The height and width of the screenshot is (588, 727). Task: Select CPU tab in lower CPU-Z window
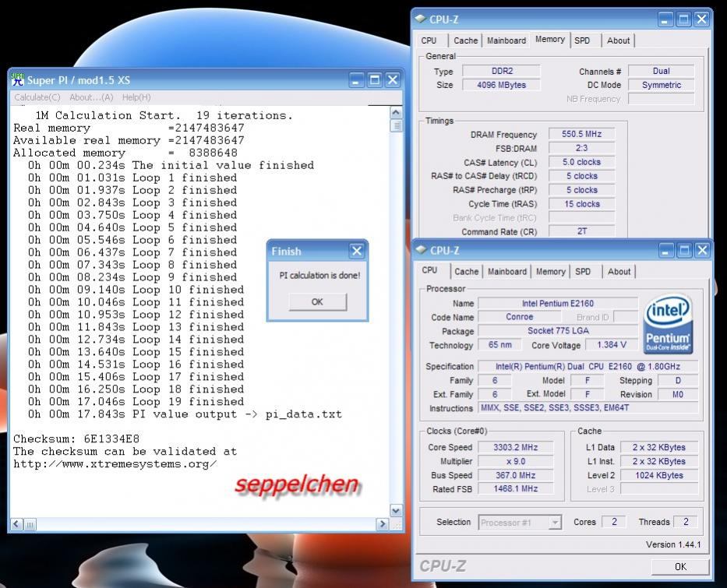(430, 270)
